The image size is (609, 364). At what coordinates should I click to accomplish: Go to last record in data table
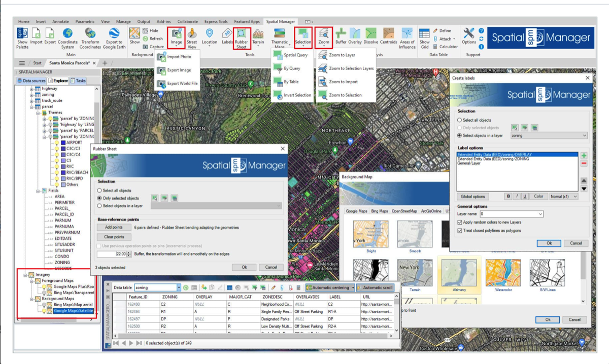pyautogui.click(x=139, y=343)
